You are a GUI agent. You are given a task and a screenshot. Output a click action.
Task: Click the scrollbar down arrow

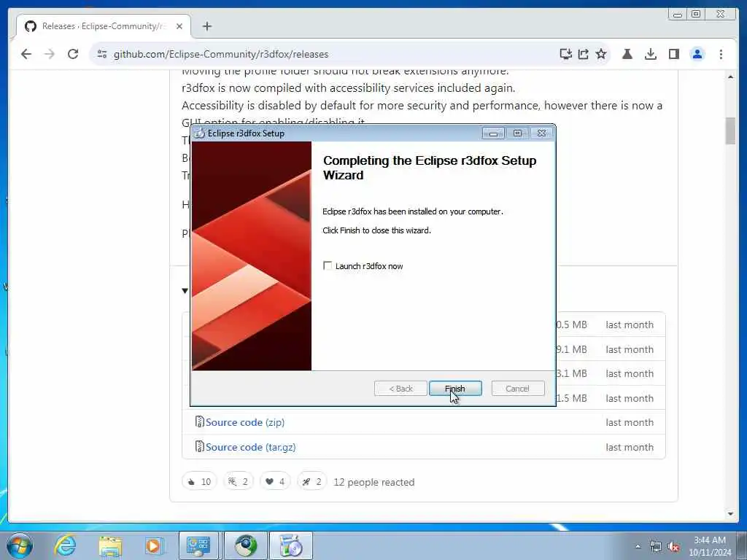coord(730,514)
